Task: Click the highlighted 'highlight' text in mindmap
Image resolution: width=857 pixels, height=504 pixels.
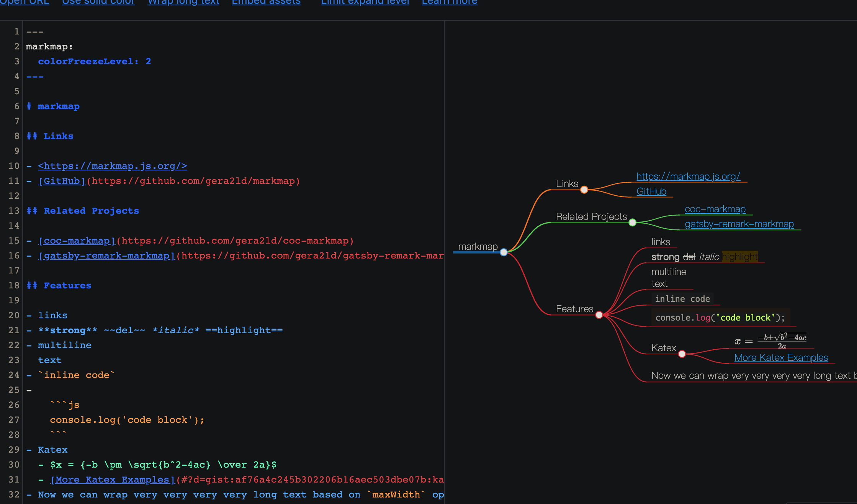Action: tap(740, 257)
